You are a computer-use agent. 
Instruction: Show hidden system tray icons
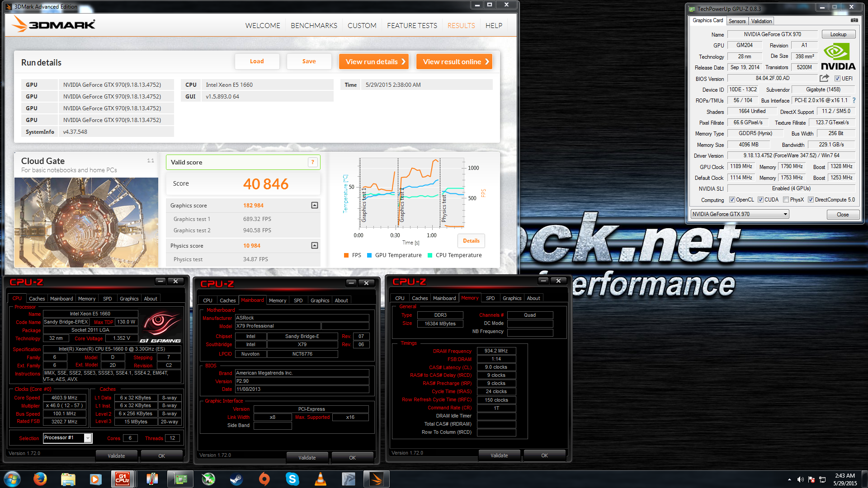click(789, 479)
